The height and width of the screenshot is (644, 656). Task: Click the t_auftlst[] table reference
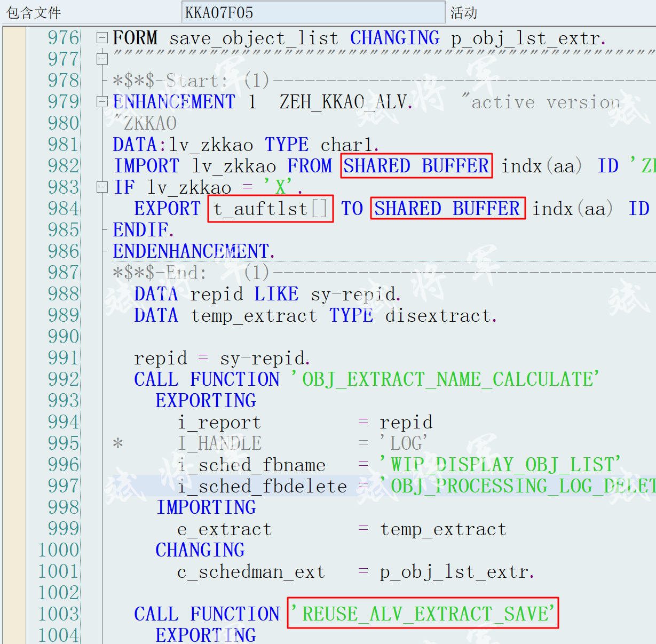(x=270, y=209)
